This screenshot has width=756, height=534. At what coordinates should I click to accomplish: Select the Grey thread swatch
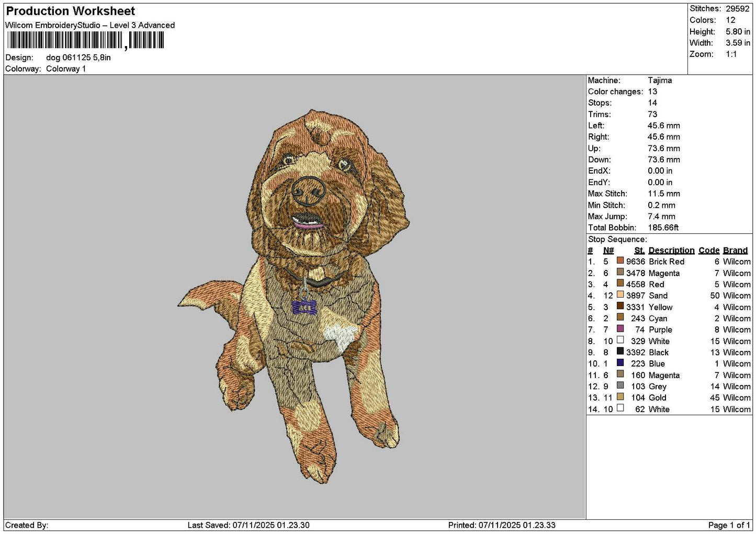620,385
